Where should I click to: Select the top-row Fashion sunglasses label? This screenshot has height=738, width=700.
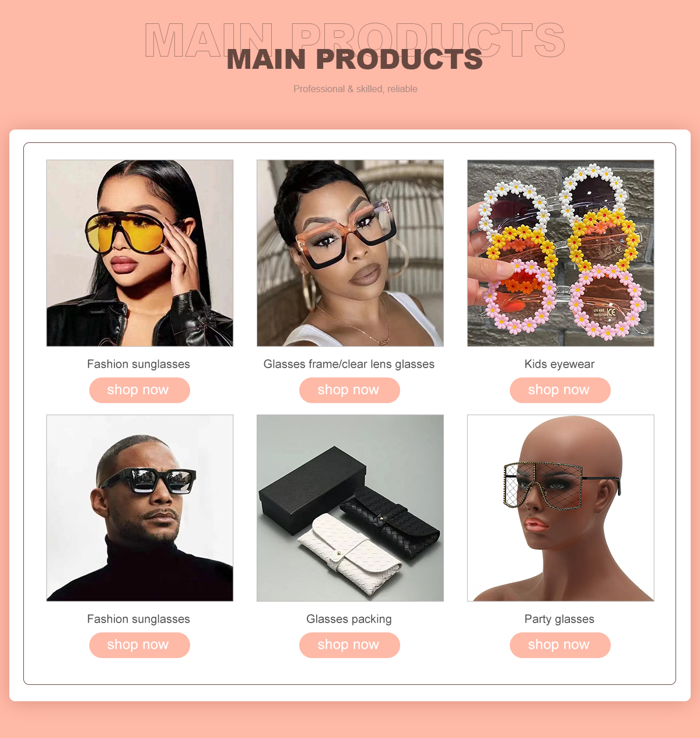[x=139, y=364]
